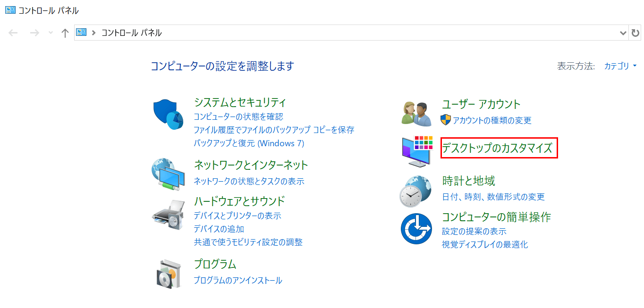Screen dimensions: 644x308
Task: Open the ハードウェアとサウンド printer icon
Action: (x=169, y=215)
